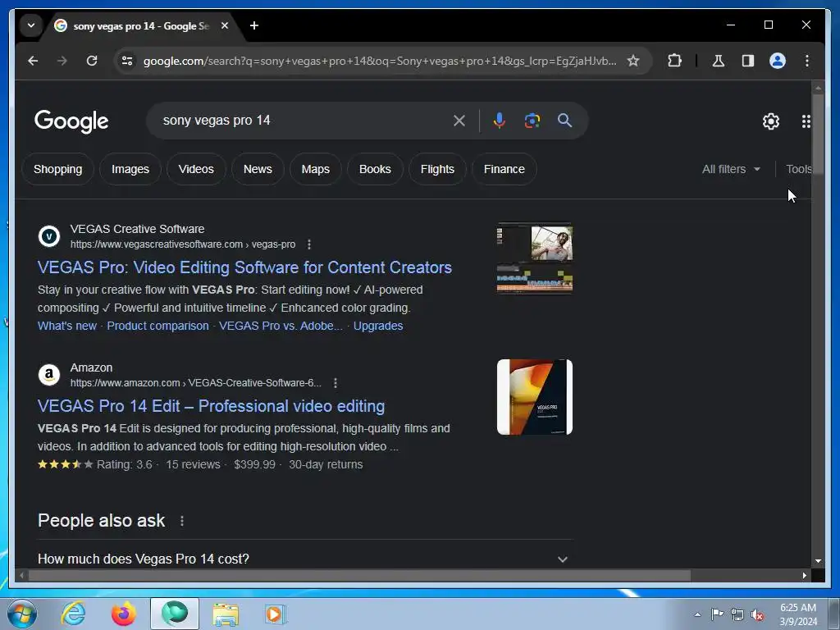Open Windows Media Player on taskbar
Screen dimensions: 840x630
click(x=276, y=614)
